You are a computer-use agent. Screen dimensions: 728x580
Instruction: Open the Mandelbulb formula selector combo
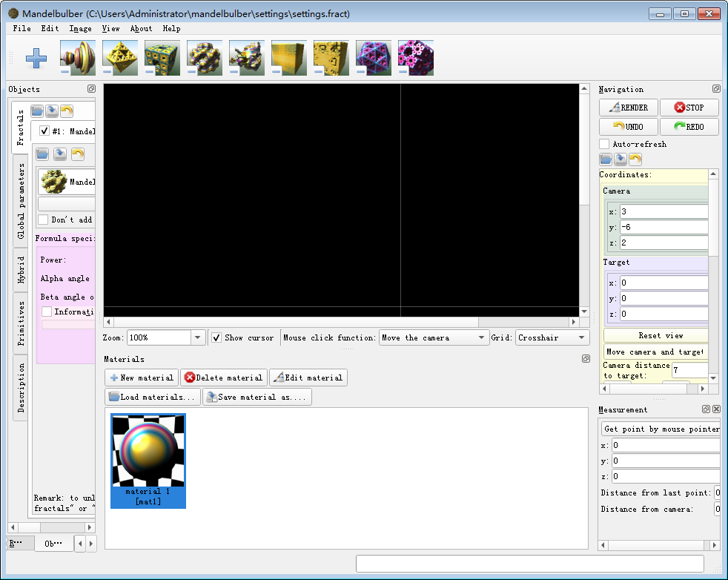(67, 182)
